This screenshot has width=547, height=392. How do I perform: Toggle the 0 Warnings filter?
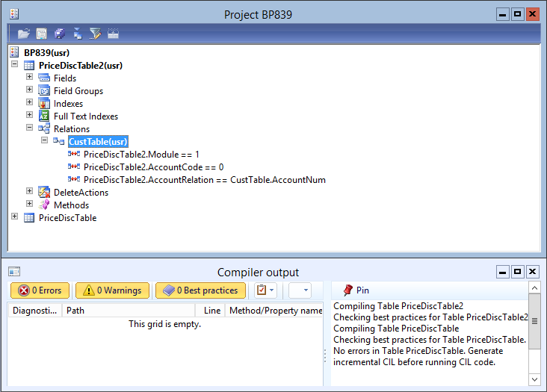112,290
